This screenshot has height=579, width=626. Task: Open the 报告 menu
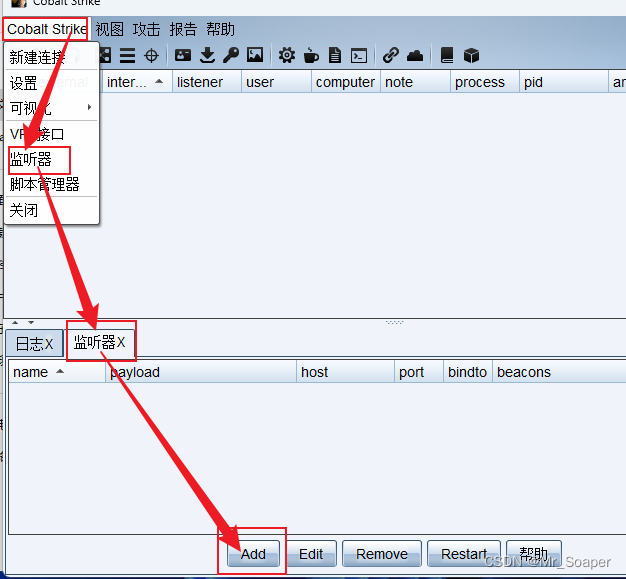pyautogui.click(x=183, y=29)
